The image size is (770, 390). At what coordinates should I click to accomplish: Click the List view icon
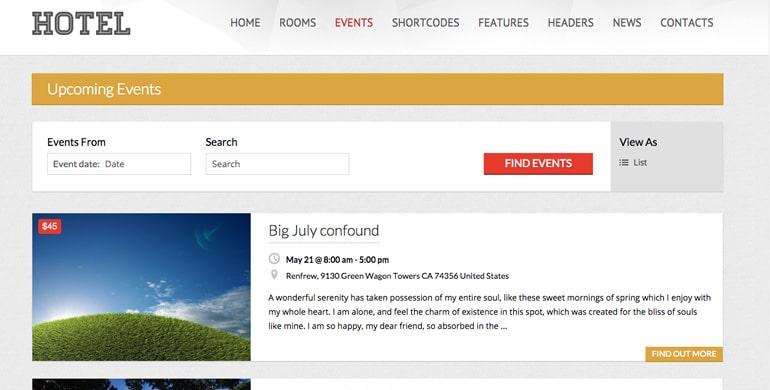click(x=624, y=163)
